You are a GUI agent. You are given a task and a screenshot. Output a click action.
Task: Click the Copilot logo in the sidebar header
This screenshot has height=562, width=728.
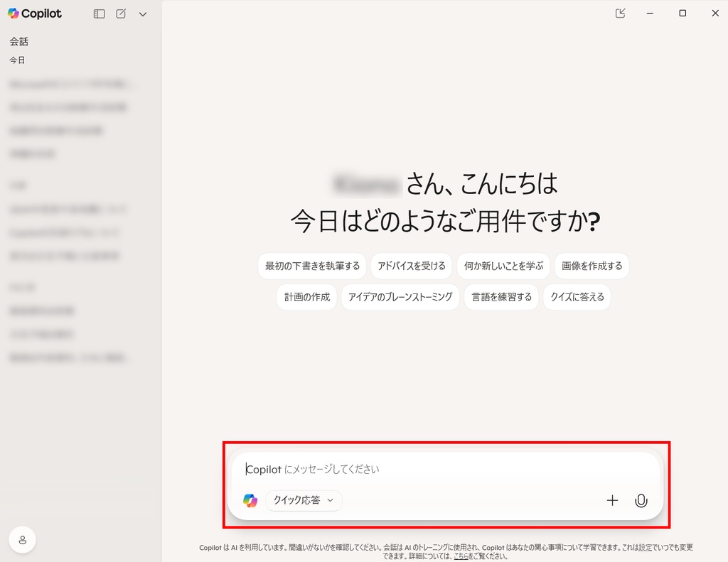(35, 13)
